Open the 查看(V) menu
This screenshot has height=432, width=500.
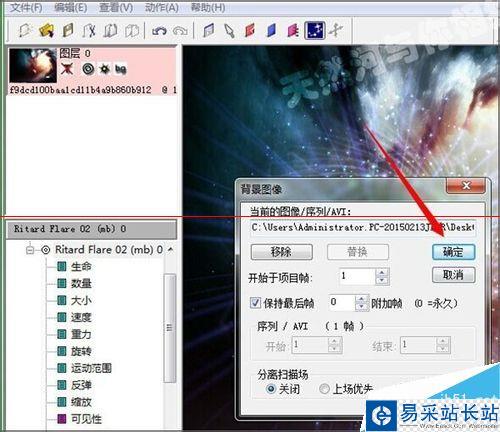(x=116, y=7)
